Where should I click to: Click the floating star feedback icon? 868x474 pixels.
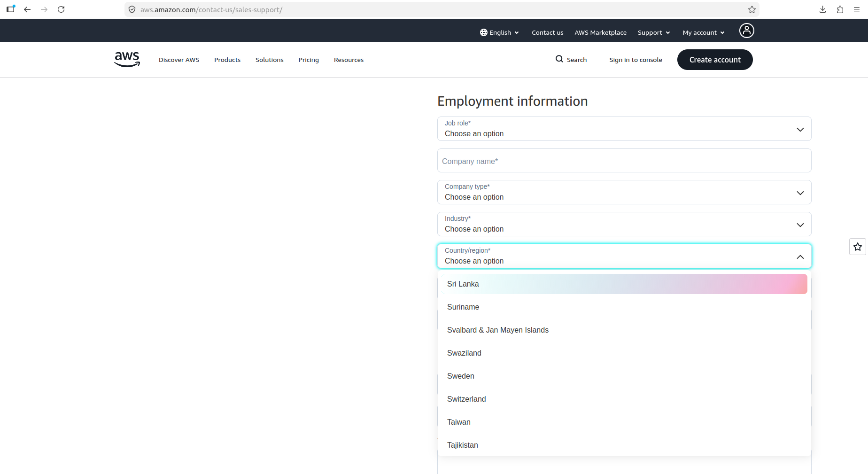(x=857, y=247)
